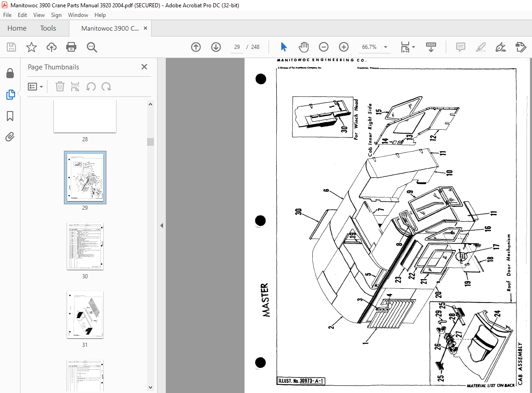Click the thumbnails scrollbar handle
Image resolution: width=532 pixels, height=393 pixels.
coord(150,142)
